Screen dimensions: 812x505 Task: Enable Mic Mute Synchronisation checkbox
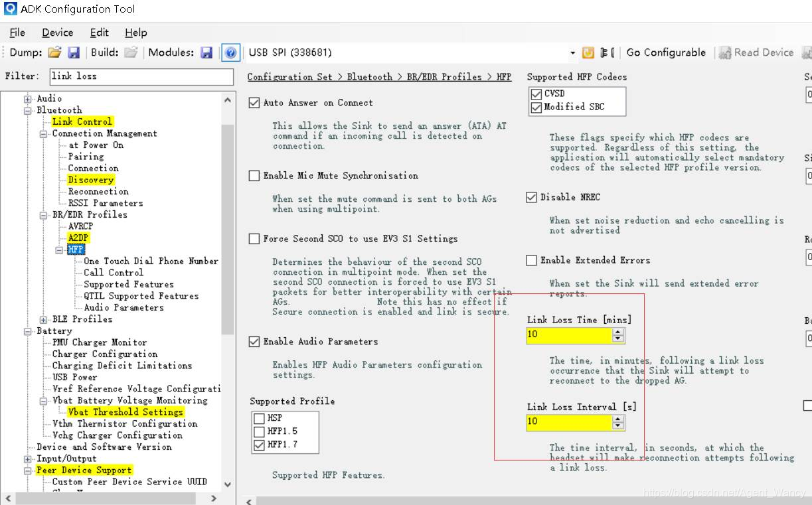click(254, 176)
